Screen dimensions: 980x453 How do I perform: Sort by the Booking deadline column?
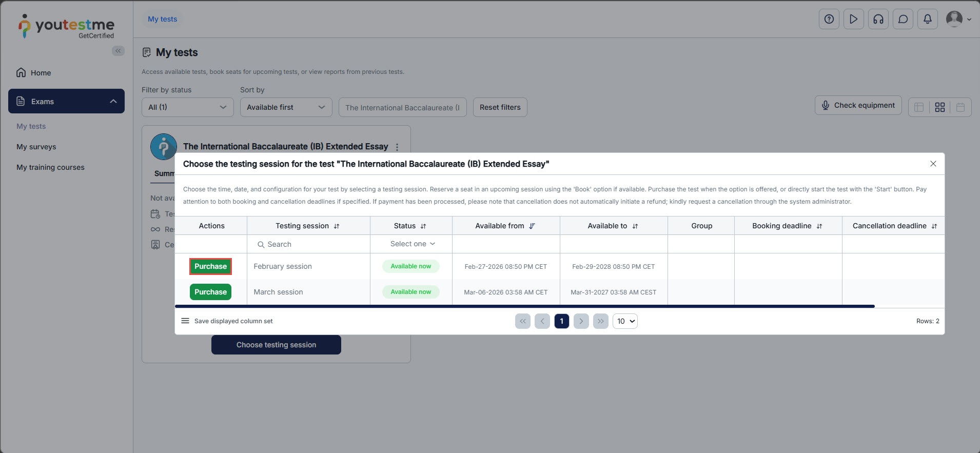coord(819,226)
